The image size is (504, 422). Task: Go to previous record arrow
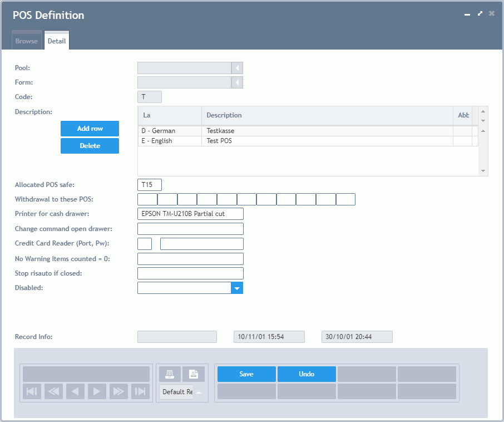click(x=75, y=391)
